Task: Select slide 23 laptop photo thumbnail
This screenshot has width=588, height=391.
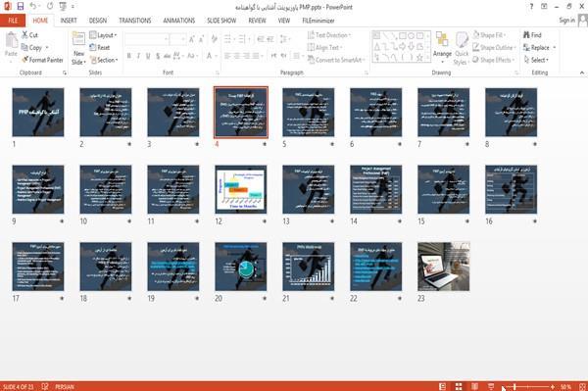Action: [x=444, y=267]
